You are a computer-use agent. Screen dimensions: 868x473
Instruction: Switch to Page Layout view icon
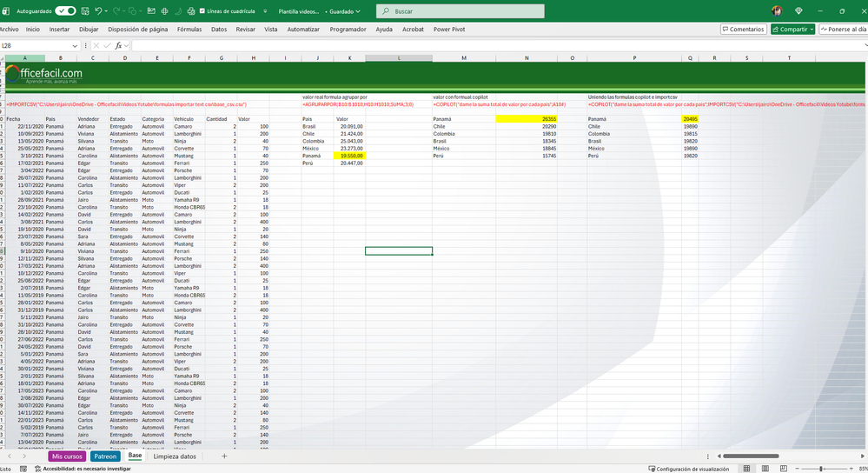[x=765, y=469]
